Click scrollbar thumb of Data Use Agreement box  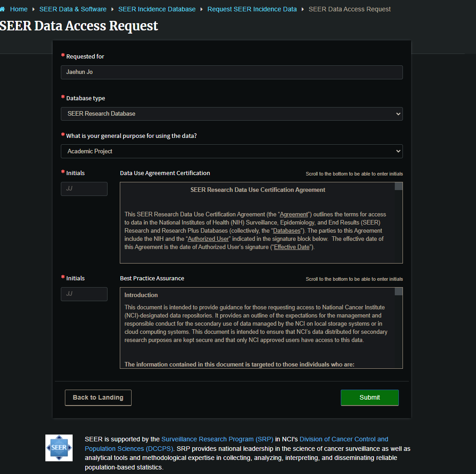[398, 186]
